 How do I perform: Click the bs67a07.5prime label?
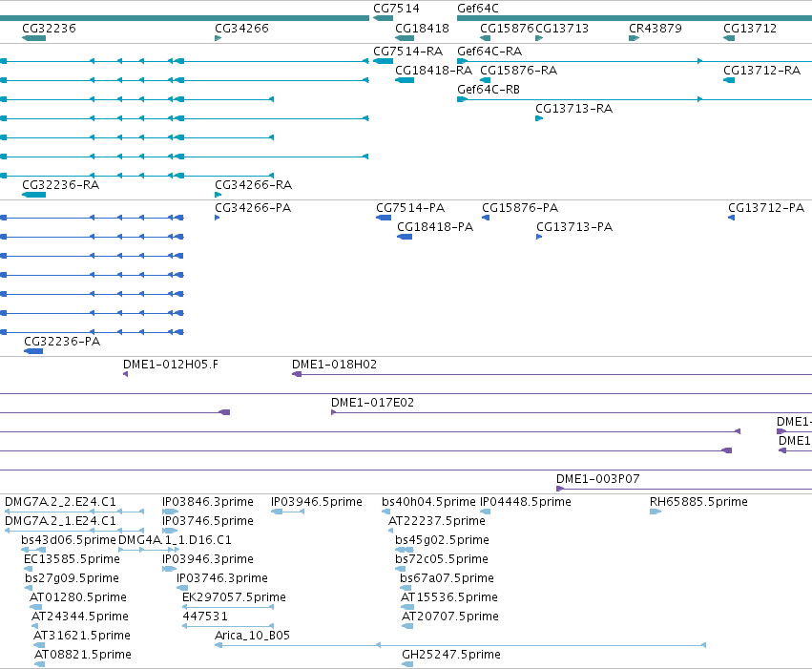[447, 578]
